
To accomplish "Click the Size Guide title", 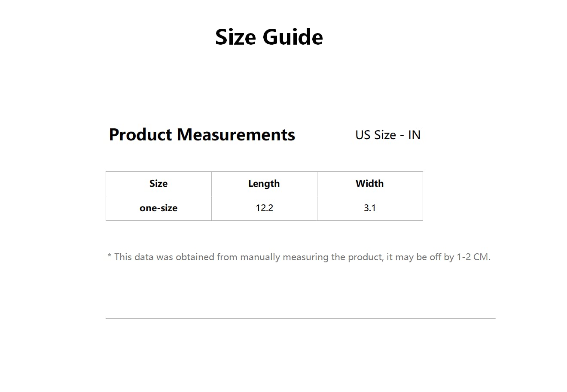I will click(269, 37).
